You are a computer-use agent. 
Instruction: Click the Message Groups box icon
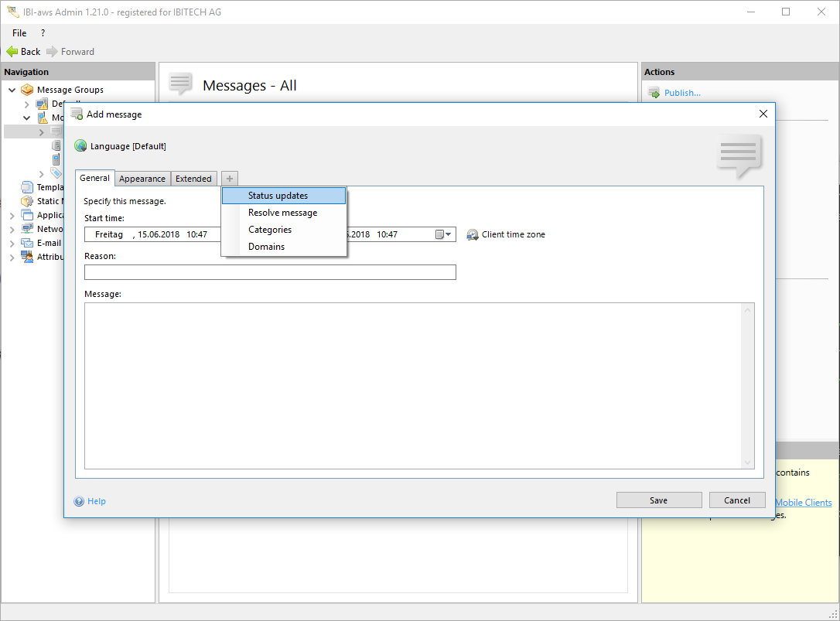click(27, 90)
